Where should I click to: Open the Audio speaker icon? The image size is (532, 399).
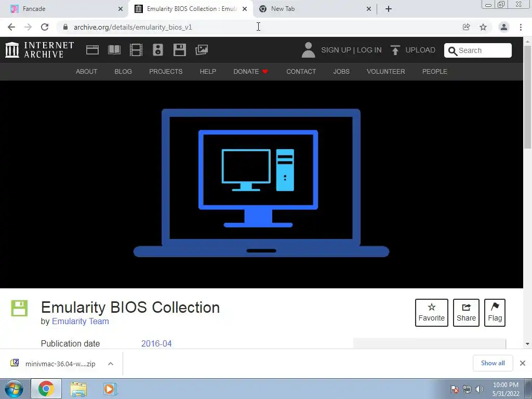coord(158,50)
